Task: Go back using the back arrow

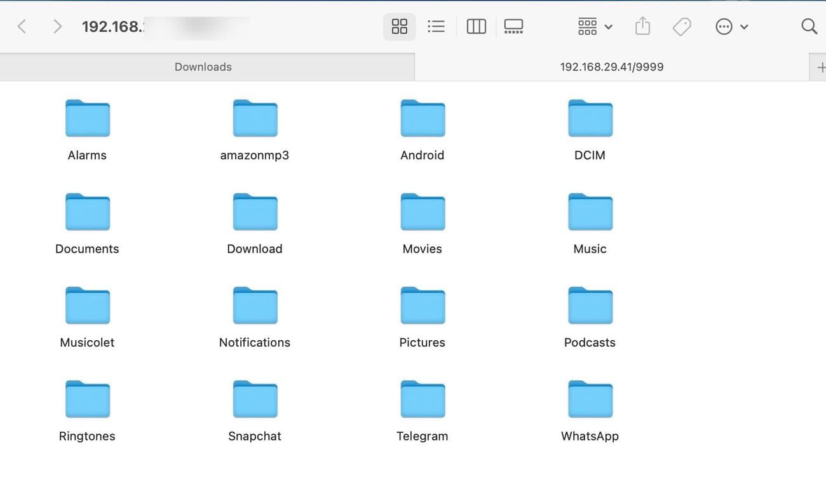Action: 23,26
